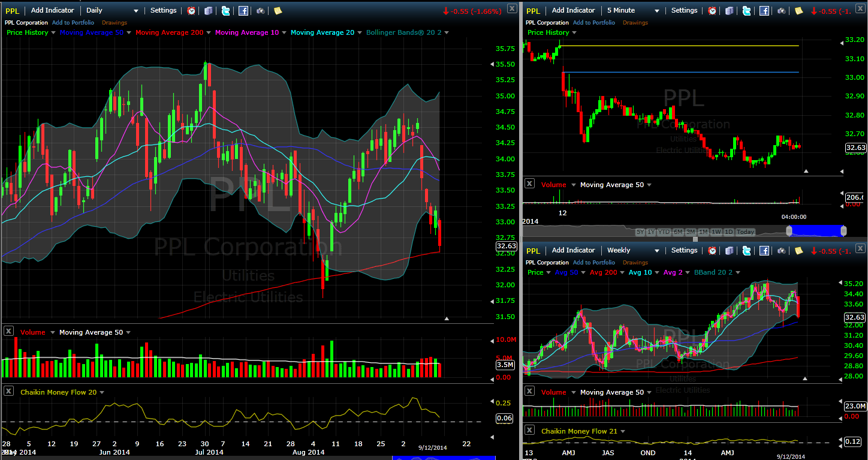Expand the Moving Average 50 options in Daily chart
This screenshot has height=460, width=868.
[x=129, y=33]
